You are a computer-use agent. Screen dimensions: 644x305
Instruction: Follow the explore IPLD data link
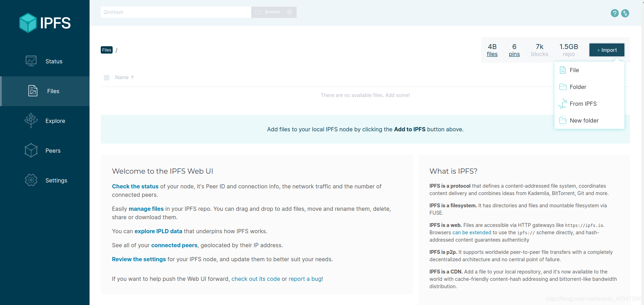(x=158, y=231)
